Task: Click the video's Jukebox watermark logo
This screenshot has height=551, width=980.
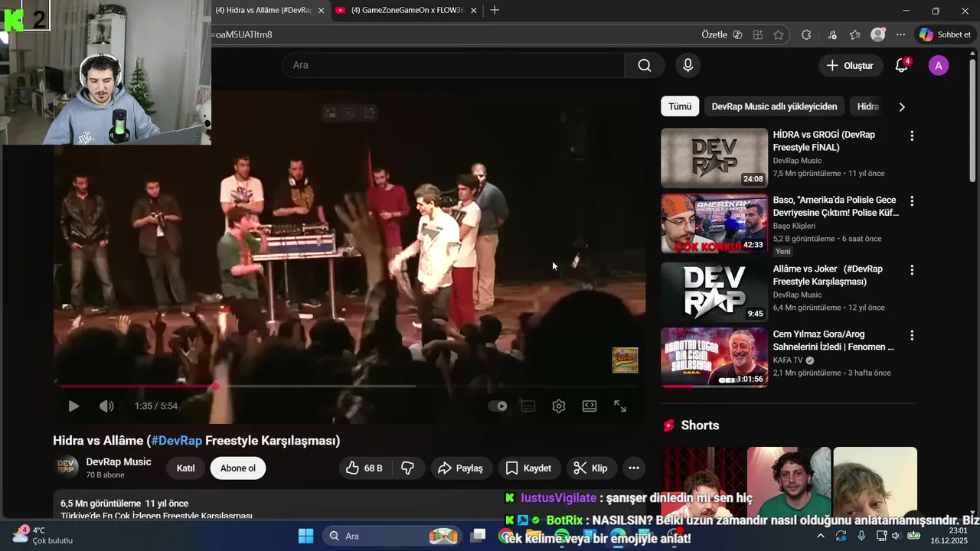Action: [625, 360]
